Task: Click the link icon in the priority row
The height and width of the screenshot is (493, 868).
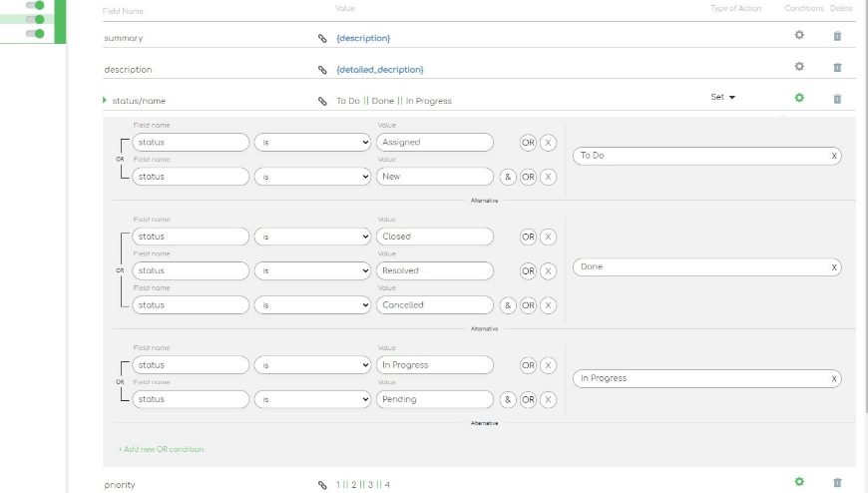Action: click(x=322, y=485)
